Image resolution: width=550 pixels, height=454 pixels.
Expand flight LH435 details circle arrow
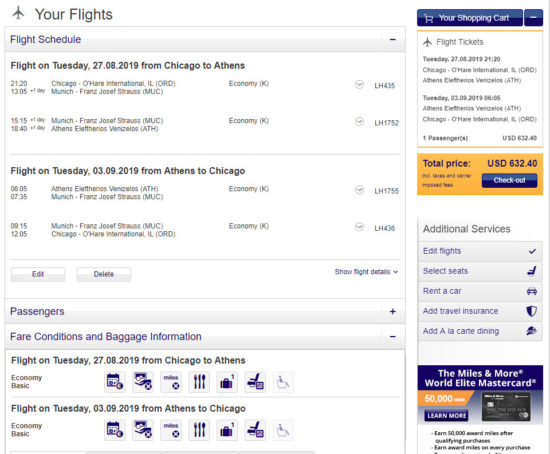pos(359,85)
